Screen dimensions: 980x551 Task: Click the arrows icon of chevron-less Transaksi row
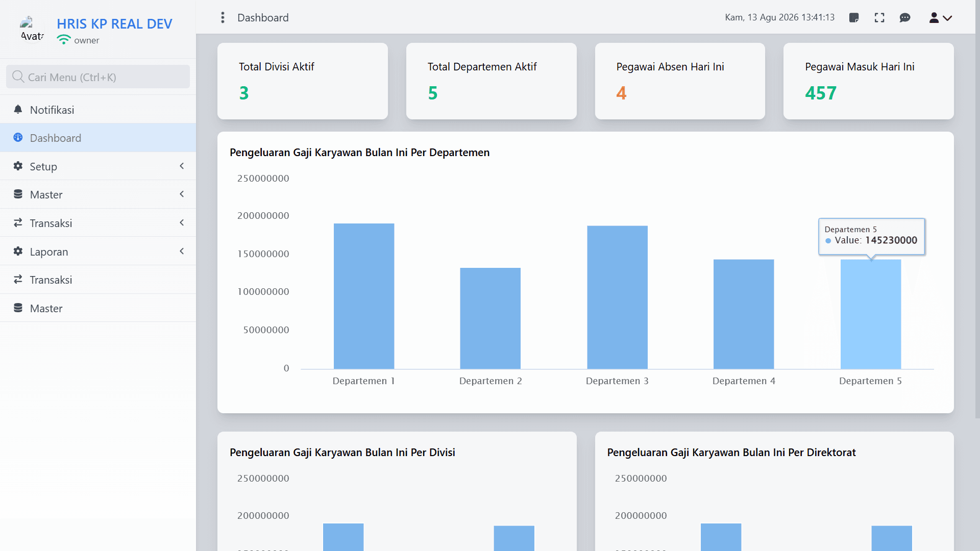pos(18,279)
